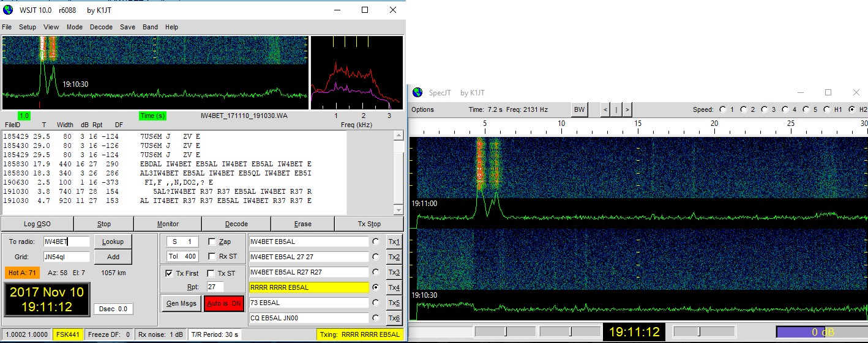Open the Mode menu
The width and height of the screenshot is (868, 343).
tap(75, 27)
